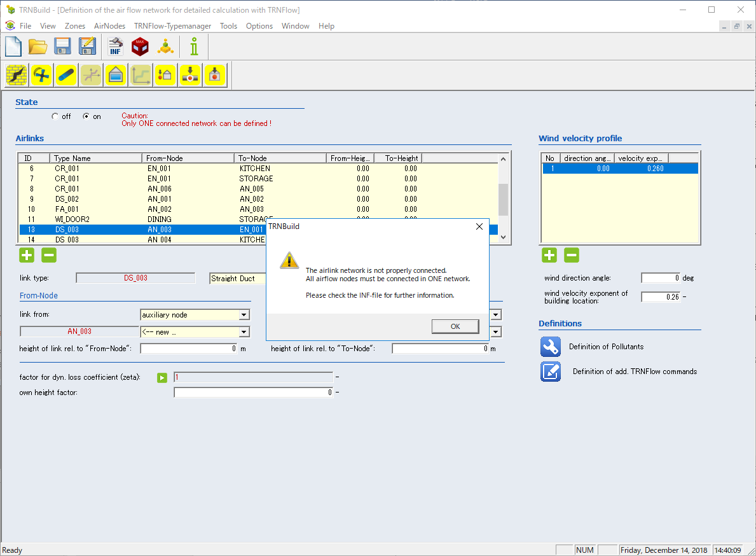Open the File menu
Image resolution: width=756 pixels, height=556 pixels.
pos(25,26)
